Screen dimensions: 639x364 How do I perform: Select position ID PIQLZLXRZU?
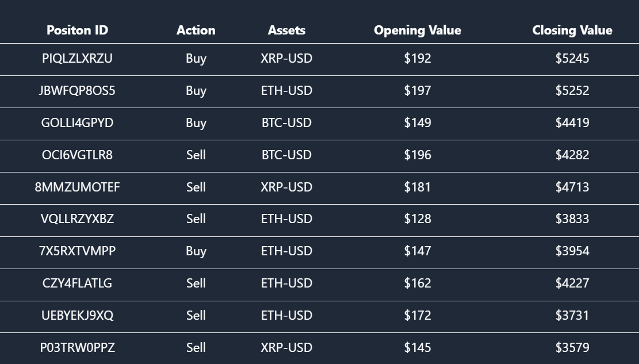pos(77,59)
